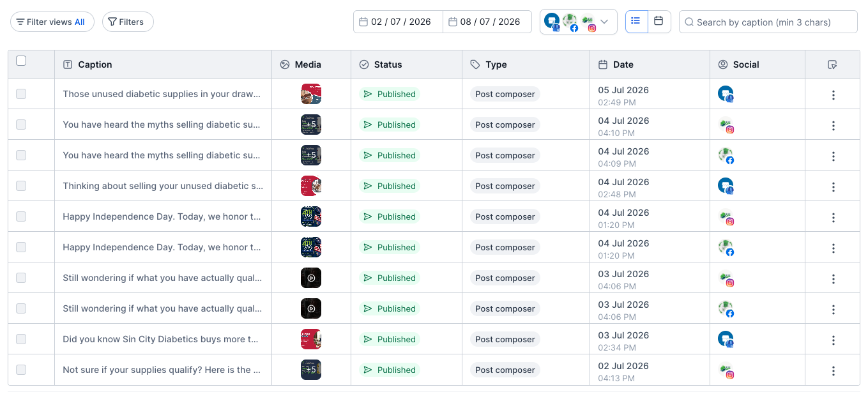
Task: Click the Facebook avatar in the 03 Jul 04:06 PM 'Still wondering' row
Action: (x=726, y=309)
